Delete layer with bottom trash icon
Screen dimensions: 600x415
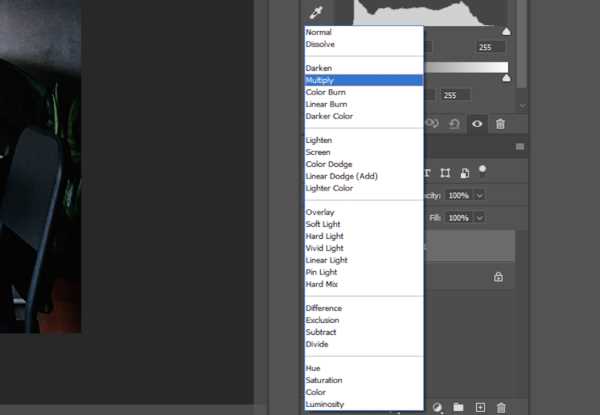501,407
